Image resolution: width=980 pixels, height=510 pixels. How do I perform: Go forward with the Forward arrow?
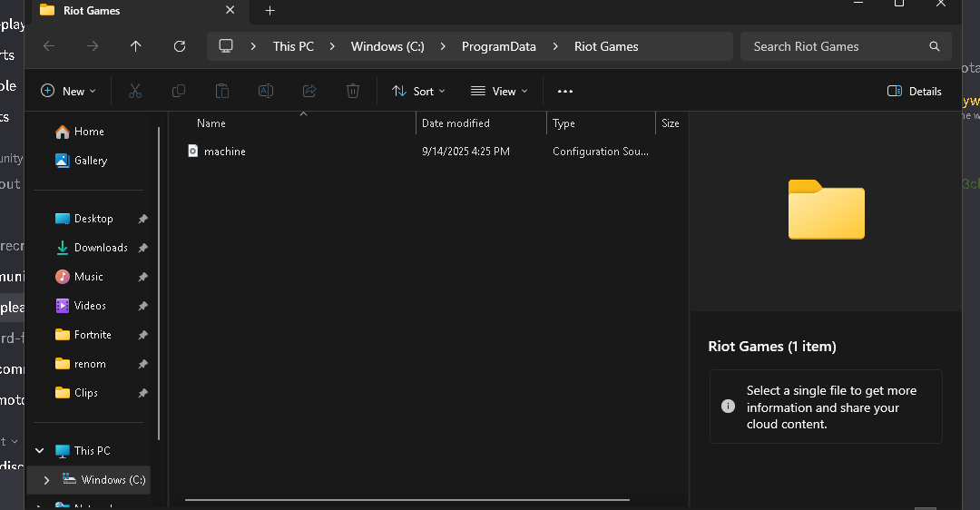point(93,46)
